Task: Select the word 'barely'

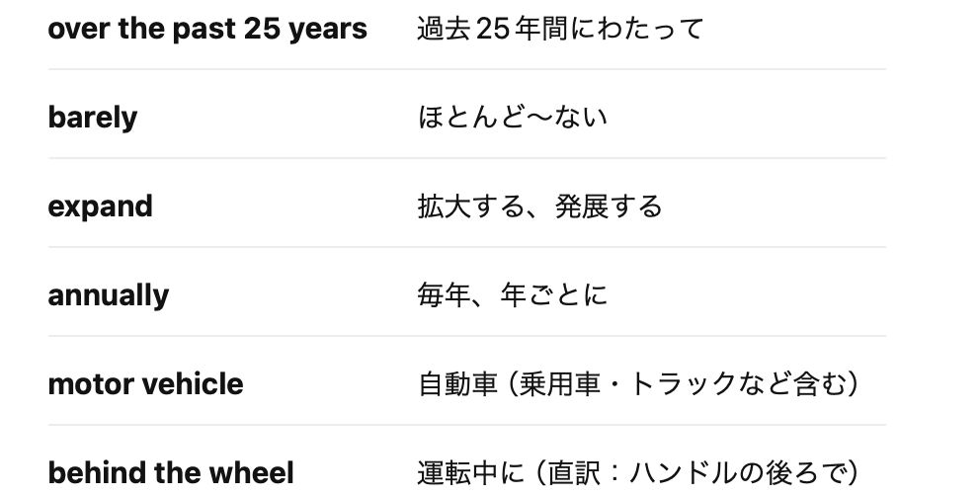Action: [93, 118]
